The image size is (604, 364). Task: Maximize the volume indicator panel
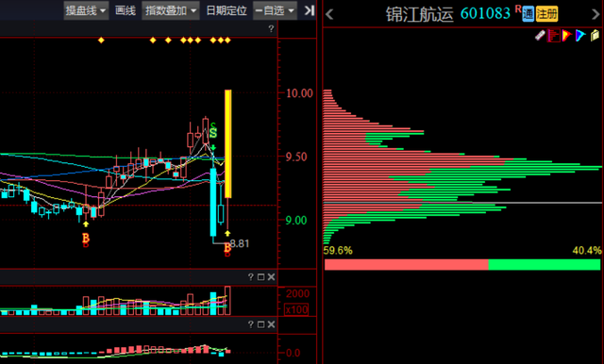260,277
